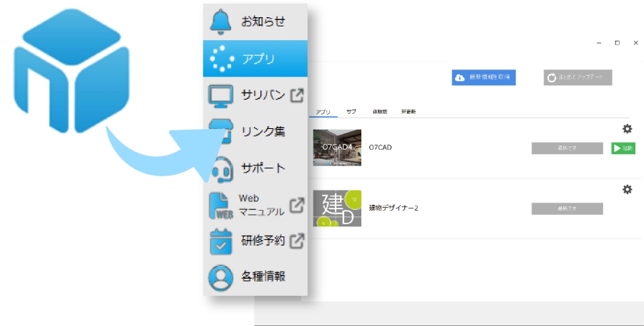
Task: Click the 研修予約 calendar icon
Action: pos(221,241)
